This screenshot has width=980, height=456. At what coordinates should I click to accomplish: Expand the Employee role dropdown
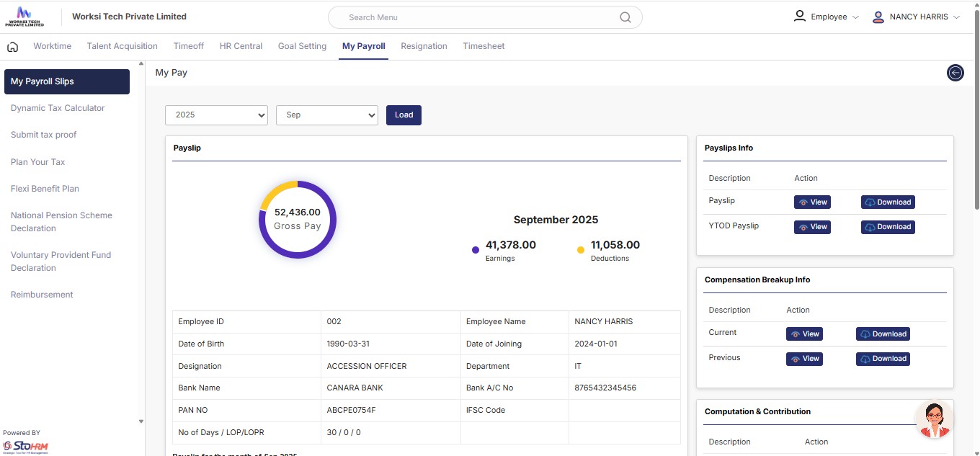coord(827,17)
